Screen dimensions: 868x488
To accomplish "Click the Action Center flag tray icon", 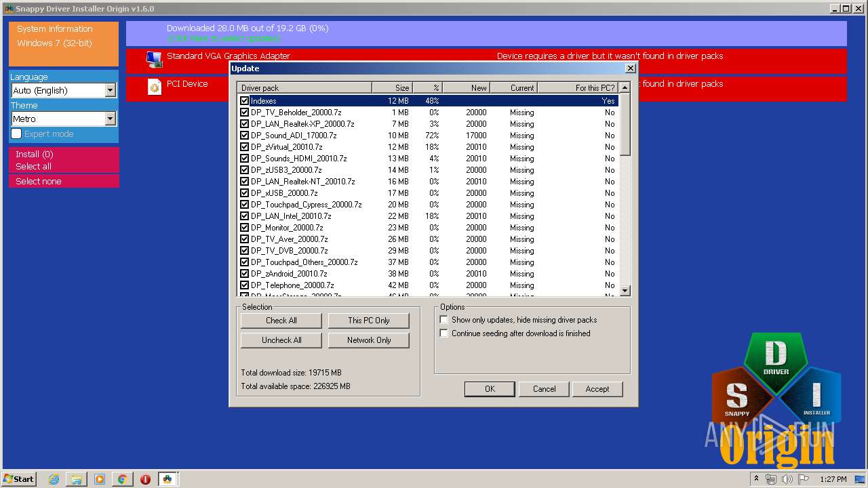I will [804, 479].
